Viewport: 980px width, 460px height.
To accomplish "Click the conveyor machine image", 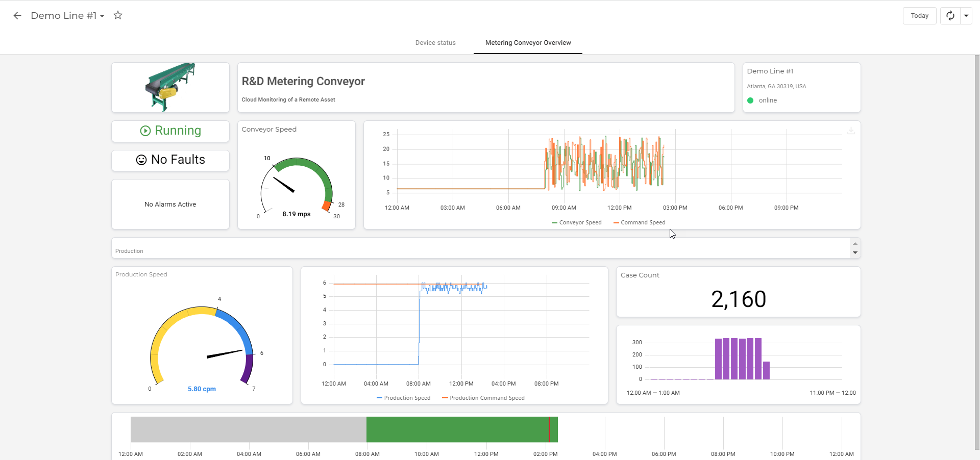I will coord(170,87).
